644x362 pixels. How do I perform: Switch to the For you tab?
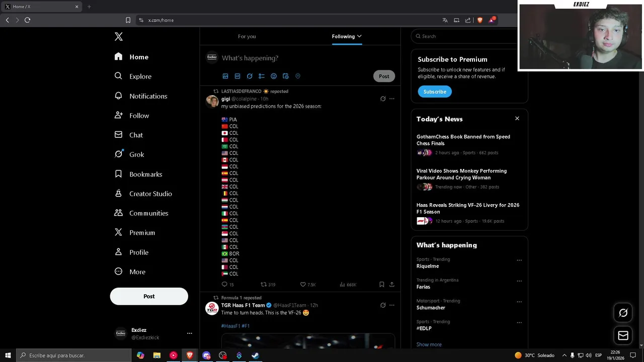[x=247, y=36]
